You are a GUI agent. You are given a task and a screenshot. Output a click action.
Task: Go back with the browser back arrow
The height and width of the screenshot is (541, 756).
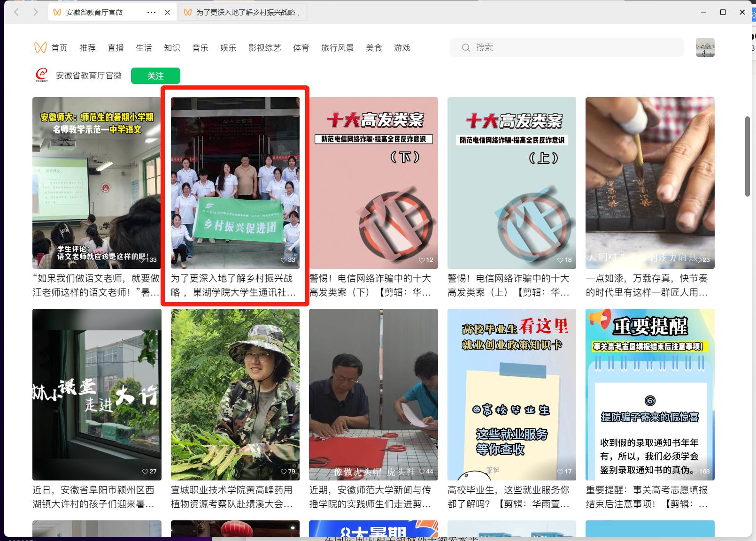pyautogui.click(x=17, y=12)
